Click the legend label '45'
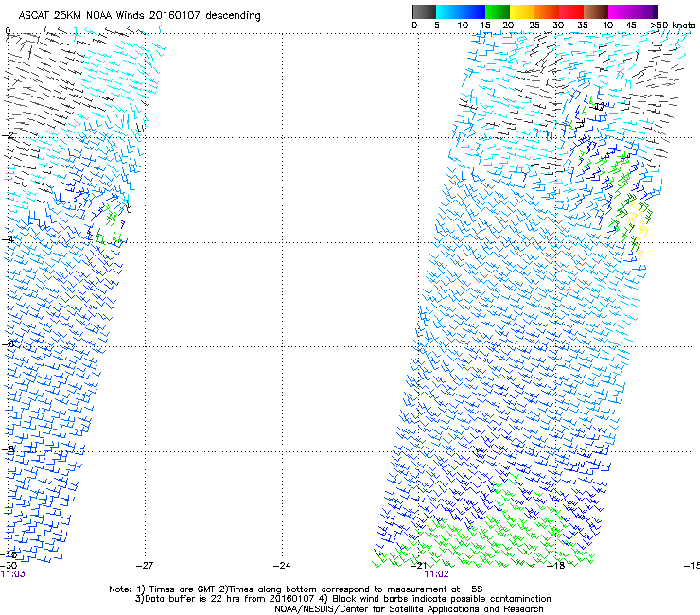 (631, 26)
